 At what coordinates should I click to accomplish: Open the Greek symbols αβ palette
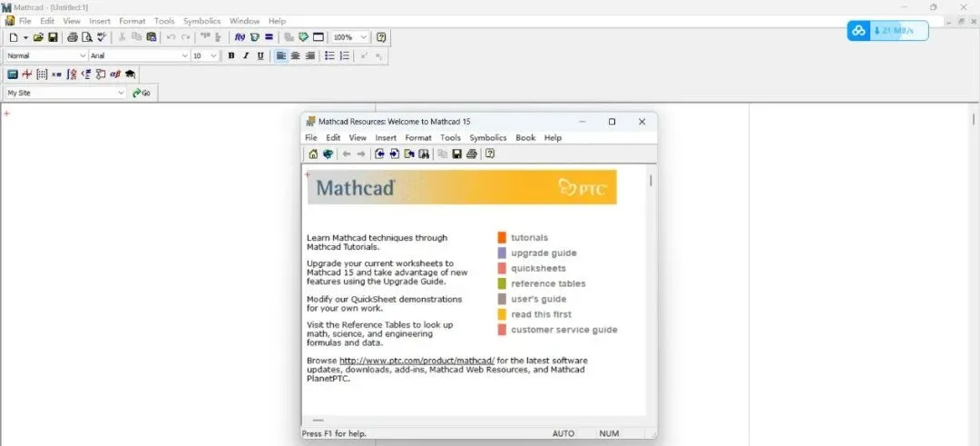pos(115,74)
